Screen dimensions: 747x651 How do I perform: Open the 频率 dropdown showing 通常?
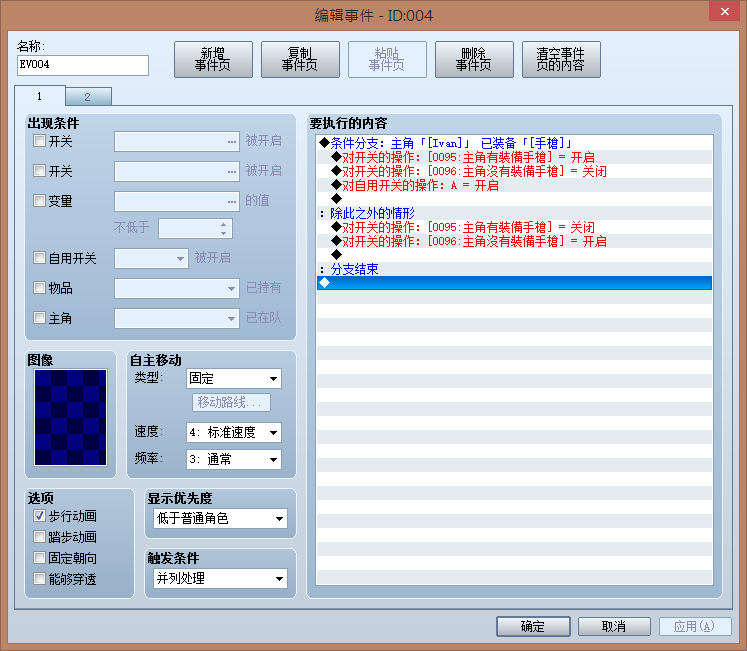click(x=234, y=459)
